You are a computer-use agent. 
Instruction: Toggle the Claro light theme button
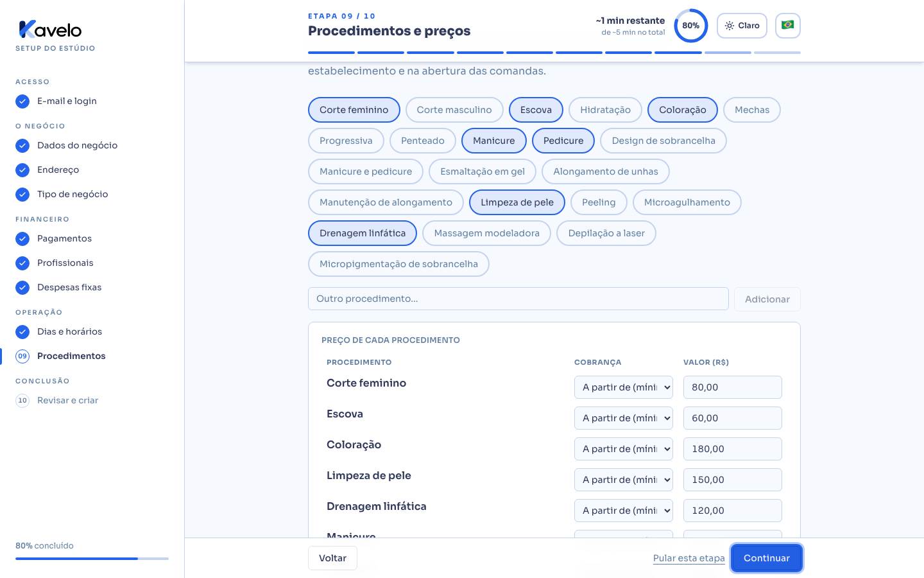(x=742, y=26)
